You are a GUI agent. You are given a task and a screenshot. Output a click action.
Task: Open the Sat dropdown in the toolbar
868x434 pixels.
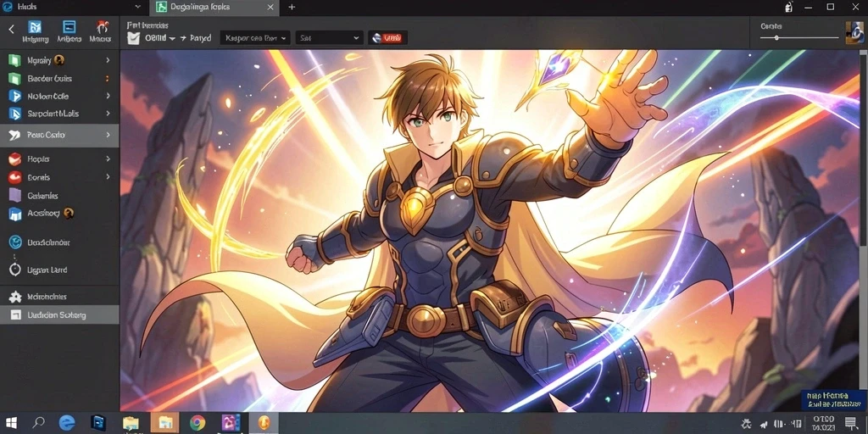pos(329,38)
